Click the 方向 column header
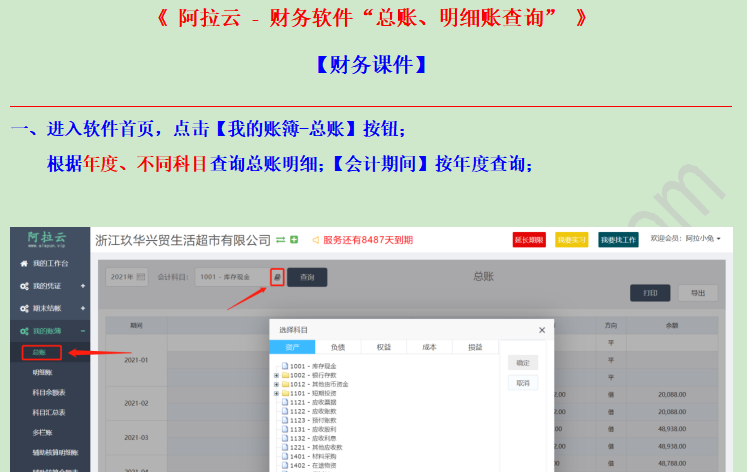 pyautogui.click(x=611, y=325)
